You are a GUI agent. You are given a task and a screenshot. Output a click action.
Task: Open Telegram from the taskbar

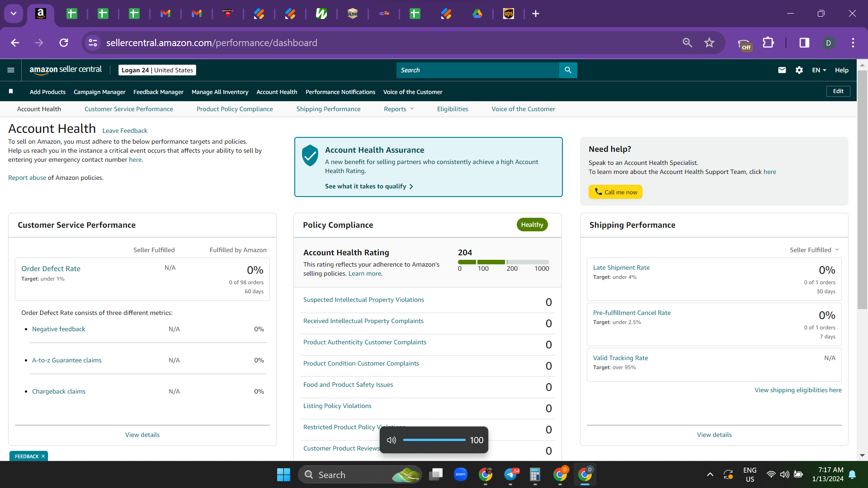tap(510, 474)
